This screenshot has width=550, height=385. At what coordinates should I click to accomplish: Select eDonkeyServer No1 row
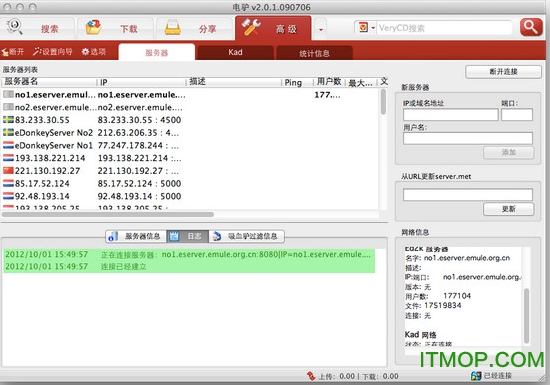189,146
